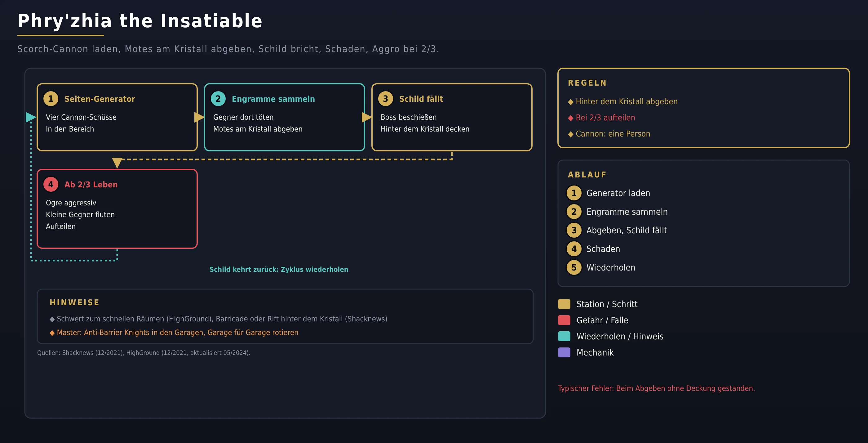
Task: Click the text Boss beschießen
Action: [408, 117]
